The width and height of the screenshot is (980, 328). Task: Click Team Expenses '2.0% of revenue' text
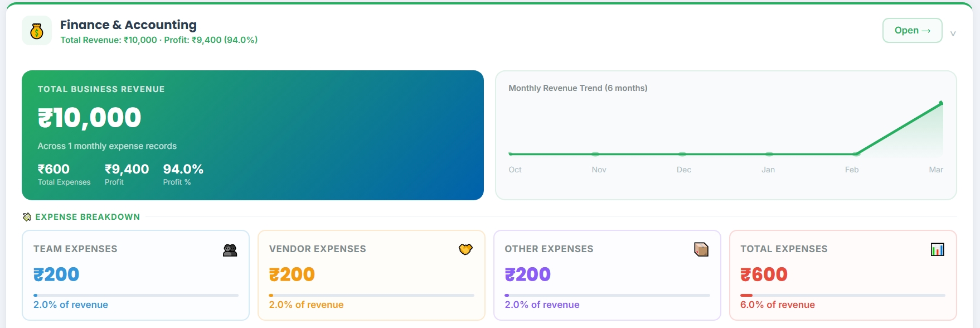71,305
